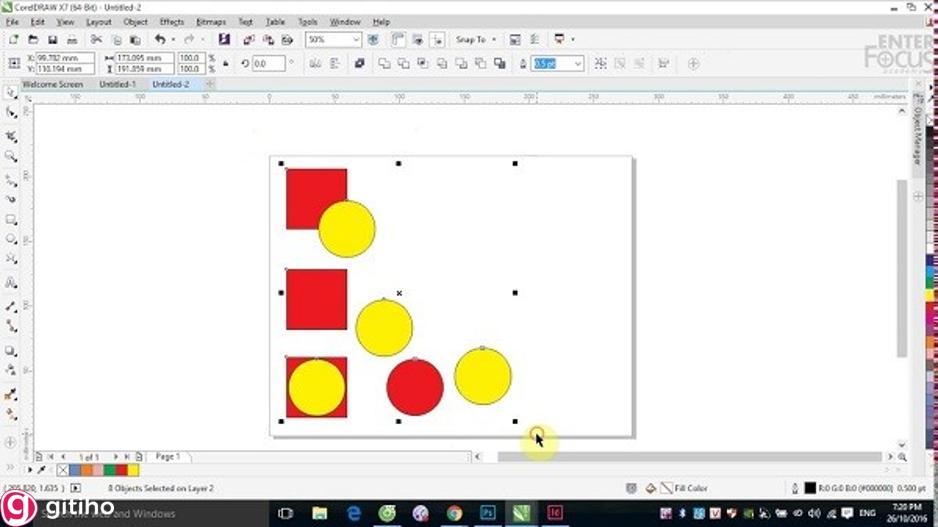
Task: Click the Paste icon in toolbar
Action: (x=136, y=39)
